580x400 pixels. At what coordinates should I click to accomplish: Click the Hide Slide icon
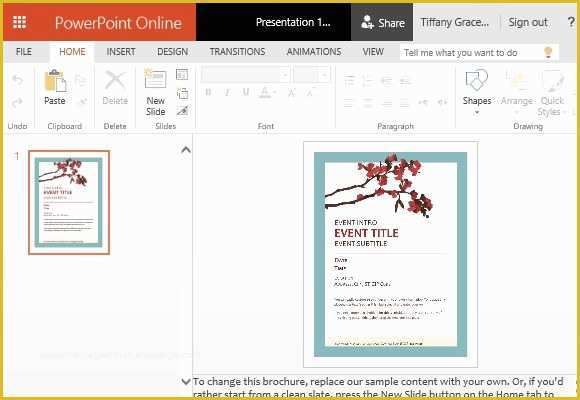(182, 110)
